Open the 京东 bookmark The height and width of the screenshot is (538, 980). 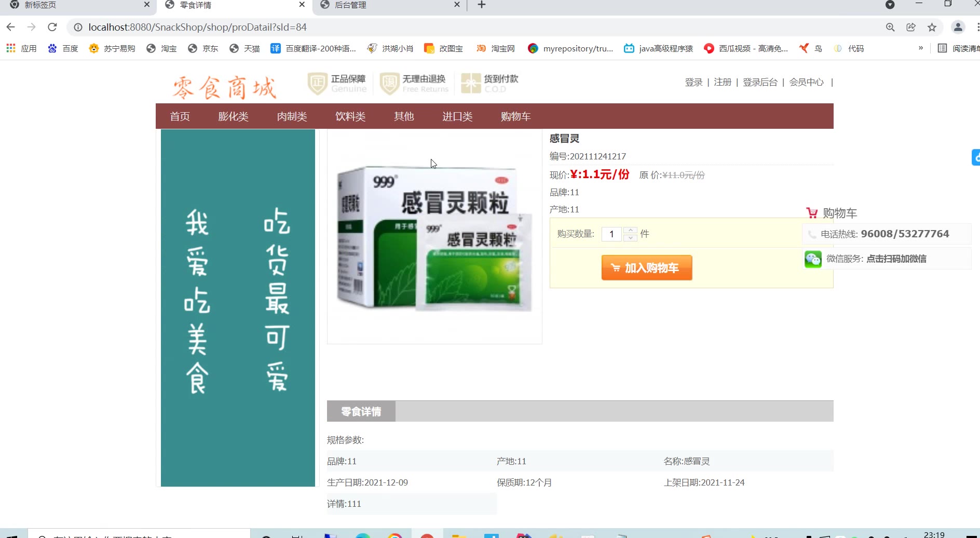[x=203, y=48]
